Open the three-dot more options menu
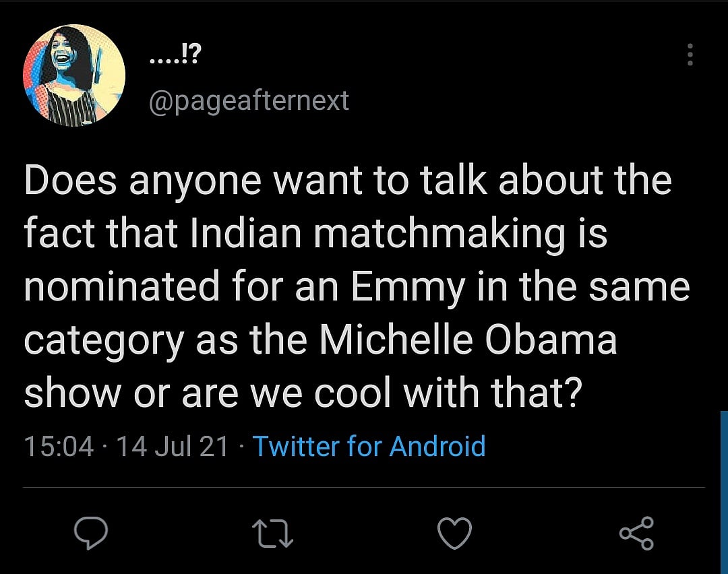The image size is (728, 574). 690,55
